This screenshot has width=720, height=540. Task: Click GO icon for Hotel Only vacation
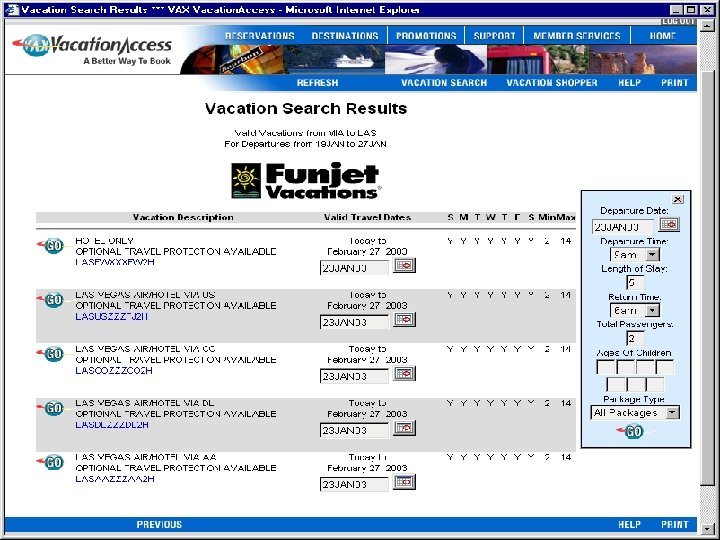[x=51, y=246]
